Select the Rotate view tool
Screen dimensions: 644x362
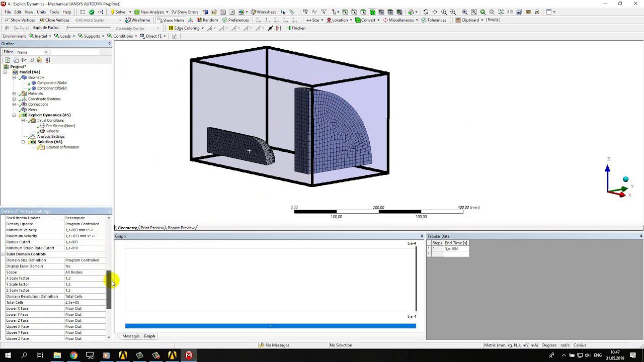426,12
